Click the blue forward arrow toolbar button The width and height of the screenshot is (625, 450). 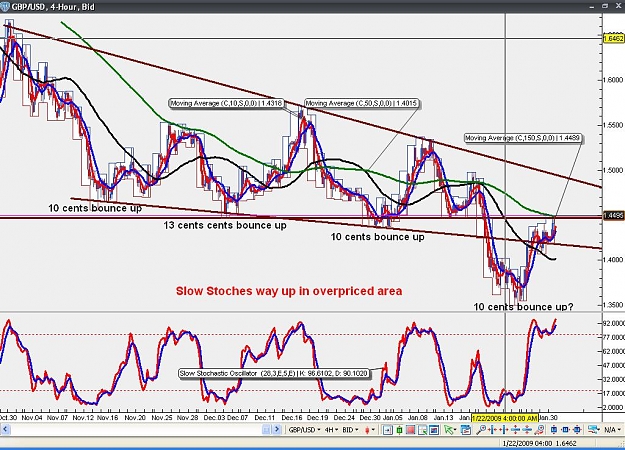(x=276, y=429)
